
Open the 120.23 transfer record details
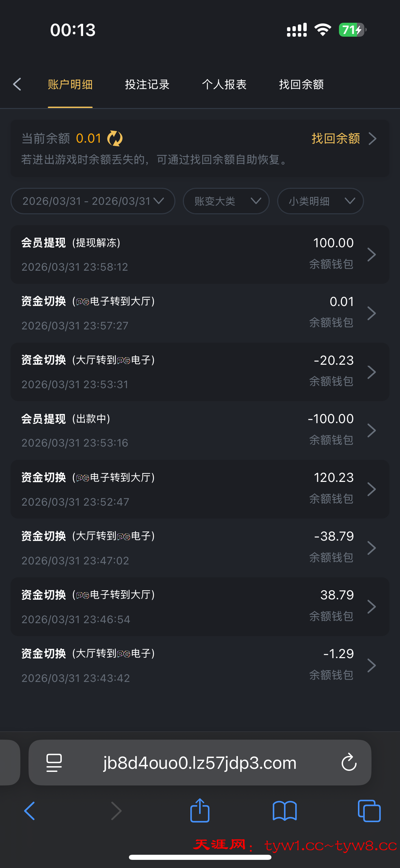200,489
